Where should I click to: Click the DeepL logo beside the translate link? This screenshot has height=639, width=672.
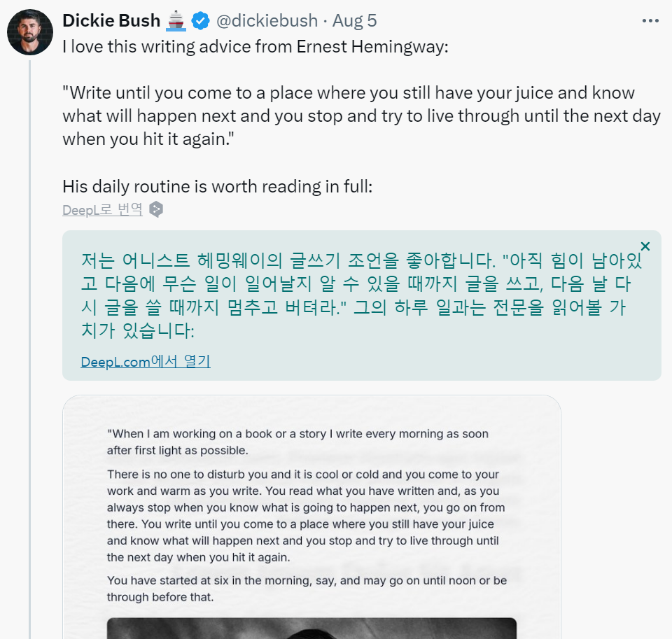(155, 209)
